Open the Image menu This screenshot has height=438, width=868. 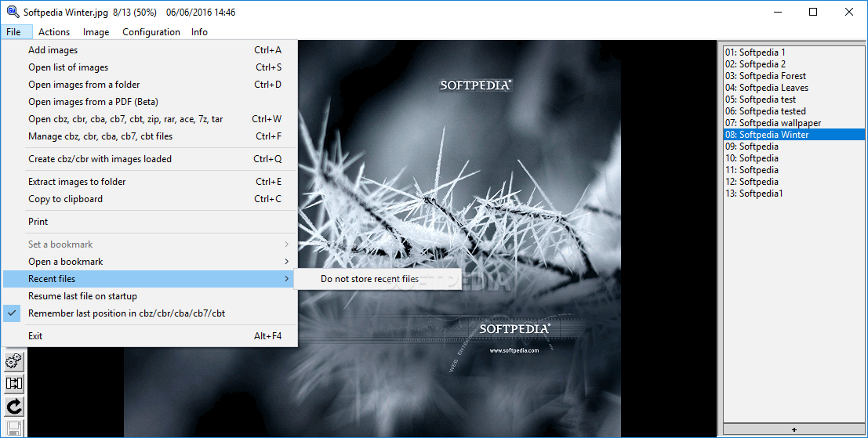(96, 32)
